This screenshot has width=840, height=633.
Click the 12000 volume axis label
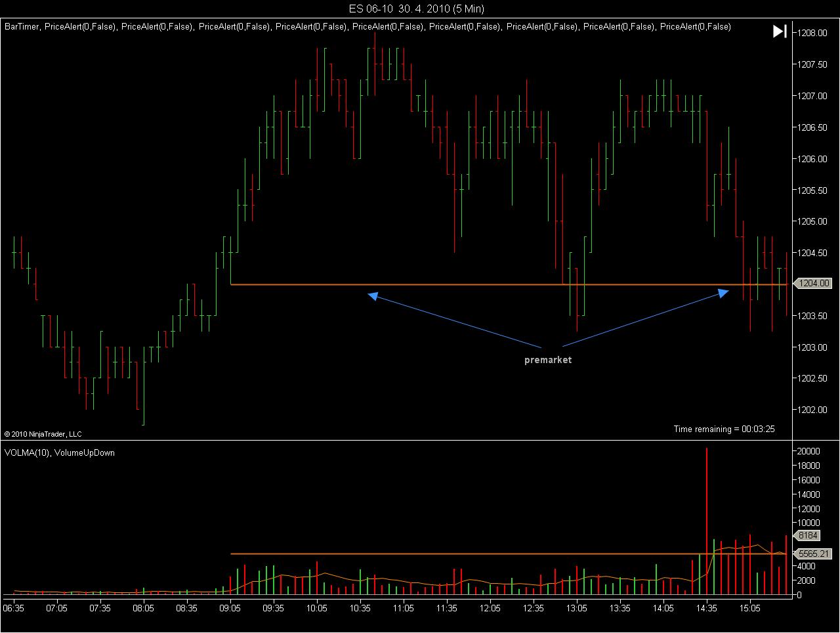point(808,509)
